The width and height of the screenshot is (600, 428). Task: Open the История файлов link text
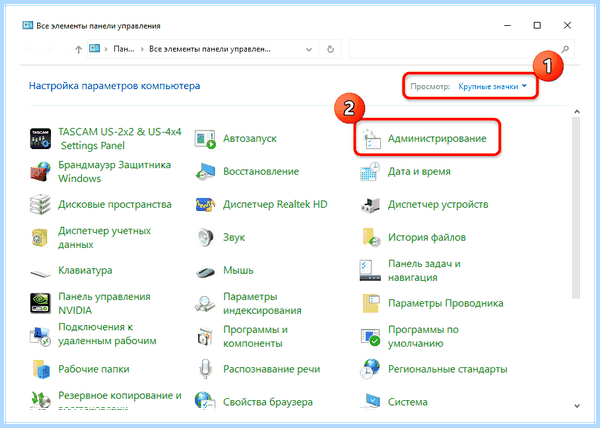tap(427, 238)
